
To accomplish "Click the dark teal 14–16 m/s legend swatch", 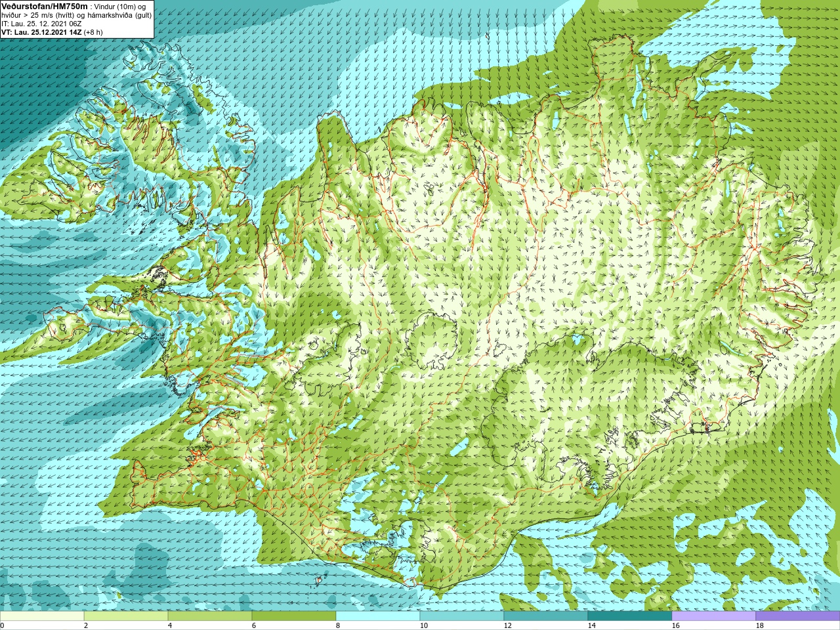I will pos(630,616).
